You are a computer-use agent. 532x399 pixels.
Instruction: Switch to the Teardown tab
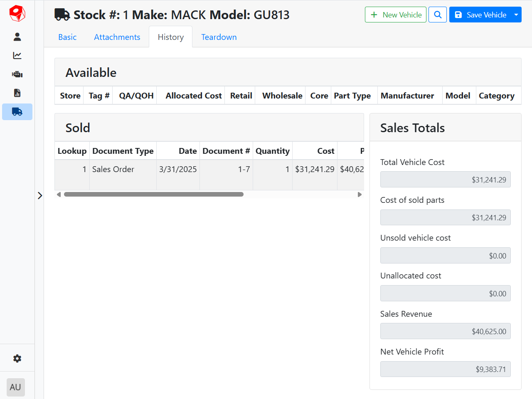(x=219, y=37)
